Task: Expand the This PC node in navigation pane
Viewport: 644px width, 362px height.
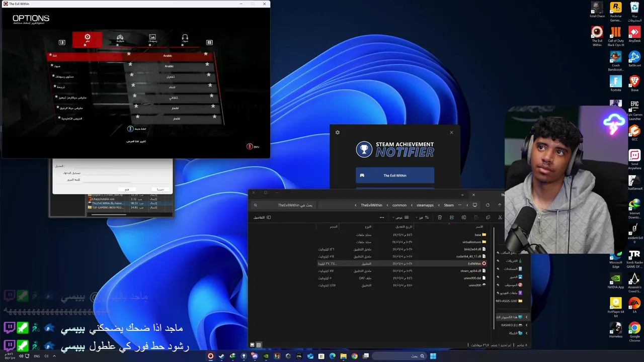Action: pyautogui.click(x=527, y=317)
